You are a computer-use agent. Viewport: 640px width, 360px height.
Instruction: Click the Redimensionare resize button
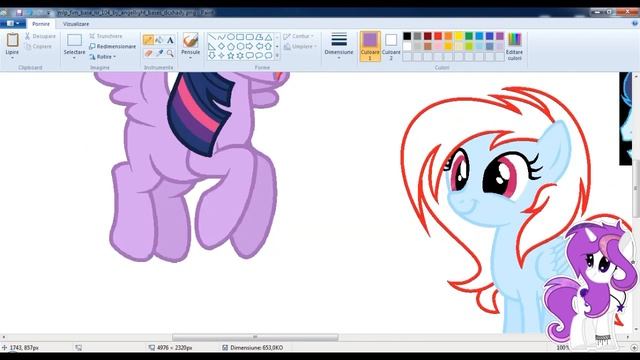(x=113, y=47)
